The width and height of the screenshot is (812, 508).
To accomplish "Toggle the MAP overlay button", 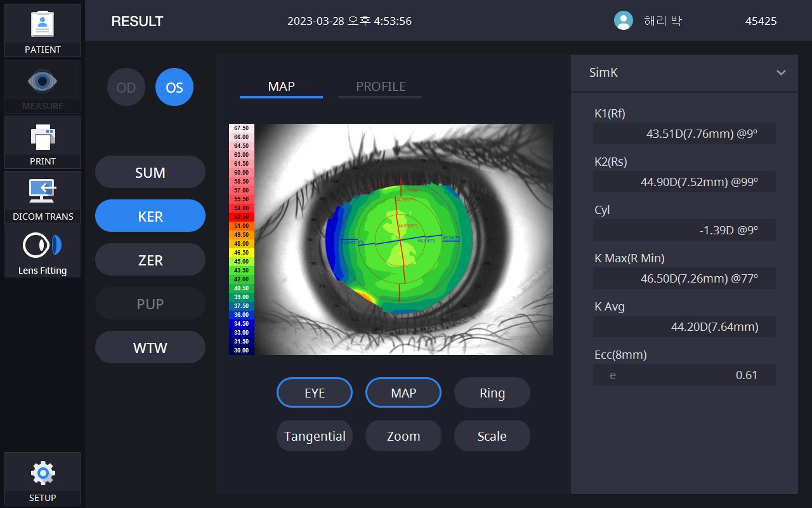I will [403, 393].
